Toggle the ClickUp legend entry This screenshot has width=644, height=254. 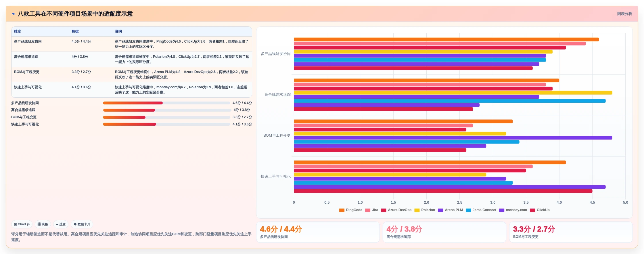(x=540, y=210)
